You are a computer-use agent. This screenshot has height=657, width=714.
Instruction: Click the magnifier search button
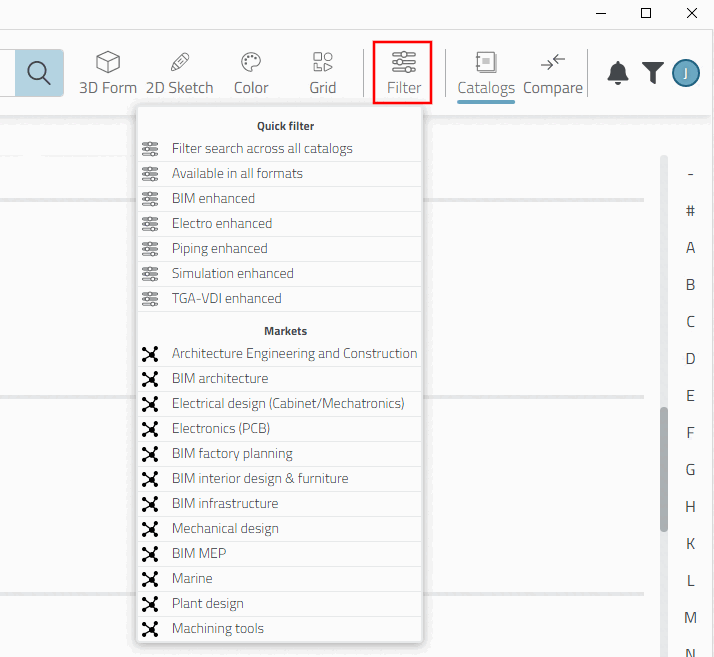39,73
